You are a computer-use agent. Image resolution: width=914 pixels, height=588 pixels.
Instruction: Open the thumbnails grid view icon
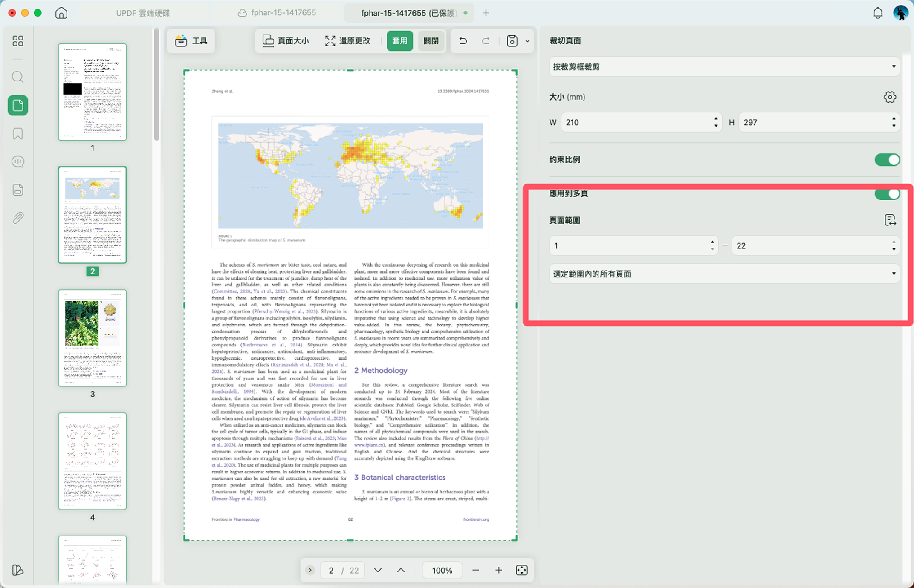(18, 41)
